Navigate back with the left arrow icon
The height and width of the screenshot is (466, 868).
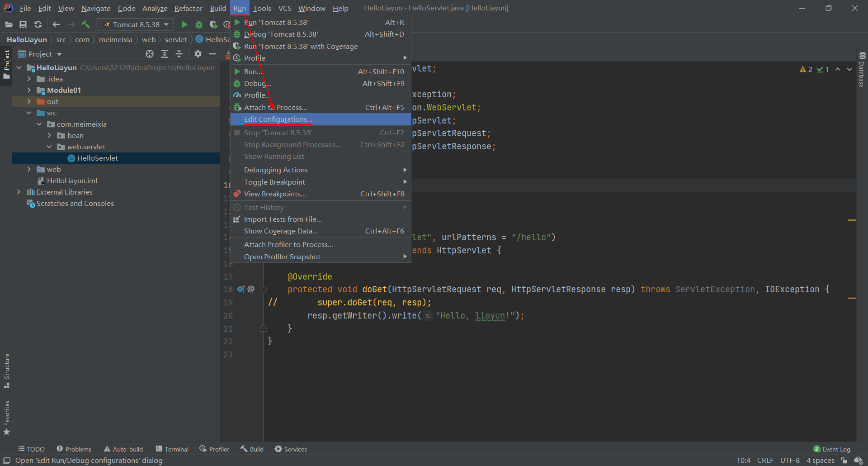click(56, 24)
